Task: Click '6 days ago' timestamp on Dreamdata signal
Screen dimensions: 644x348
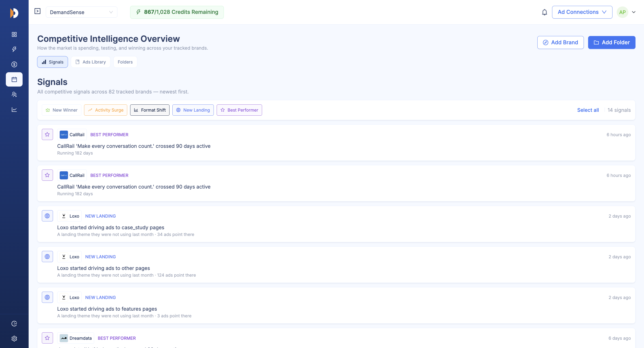Action: [619, 338]
